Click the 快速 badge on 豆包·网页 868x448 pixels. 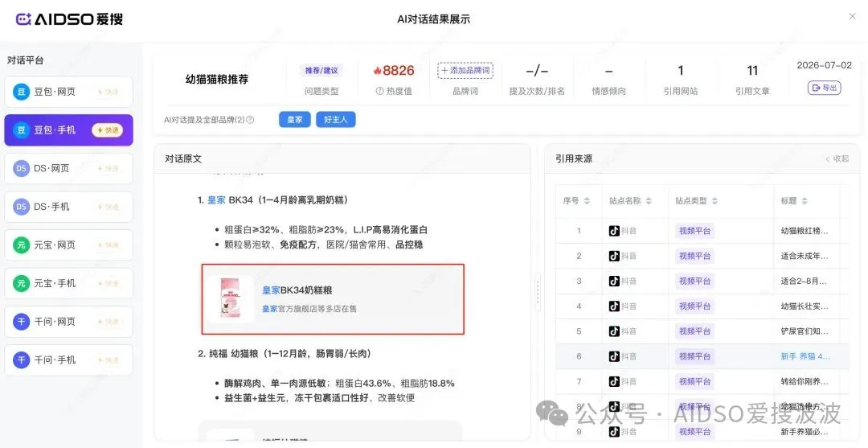(x=108, y=92)
